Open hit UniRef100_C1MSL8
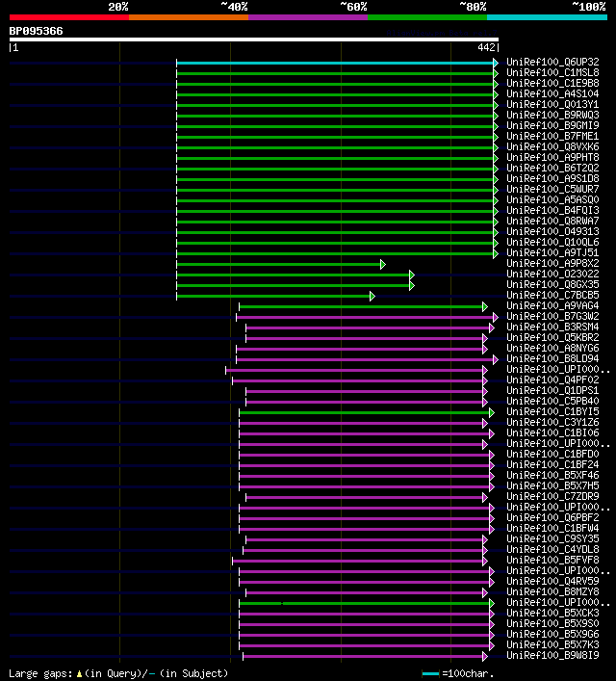 (x=552, y=72)
